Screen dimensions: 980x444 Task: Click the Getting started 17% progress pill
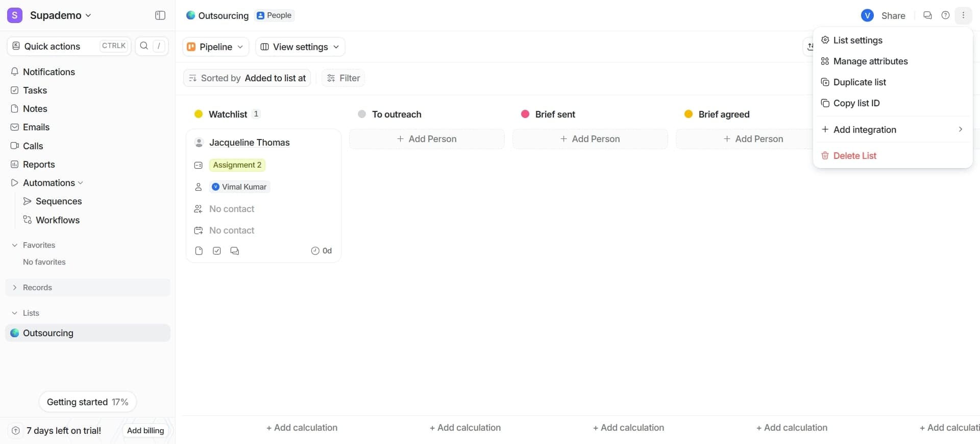point(87,402)
